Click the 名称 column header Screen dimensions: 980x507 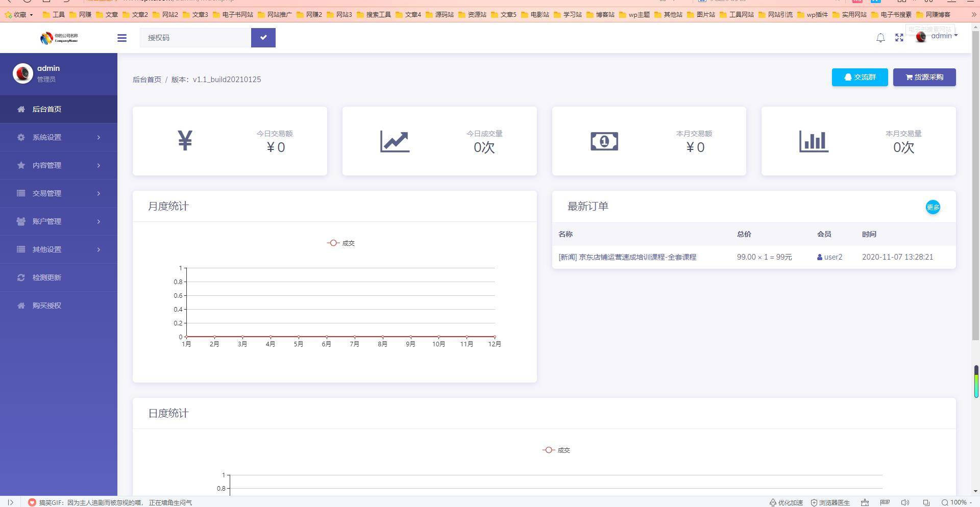[x=566, y=234]
